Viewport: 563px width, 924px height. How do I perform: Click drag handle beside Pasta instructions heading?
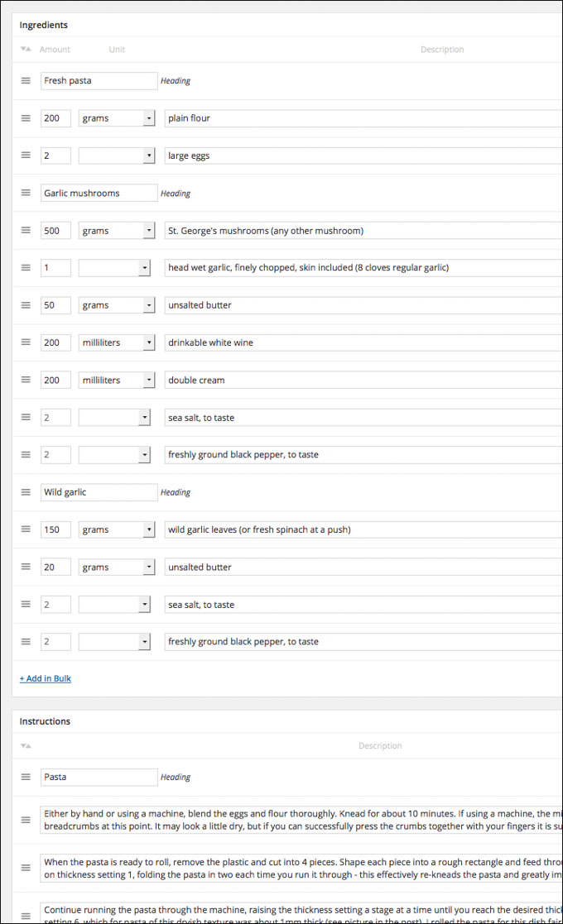[26, 777]
